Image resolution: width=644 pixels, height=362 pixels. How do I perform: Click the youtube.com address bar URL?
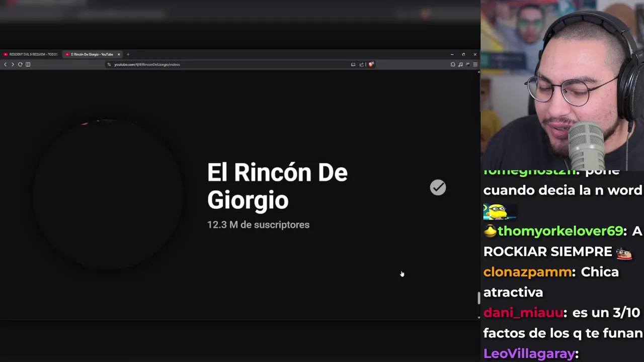147,64
